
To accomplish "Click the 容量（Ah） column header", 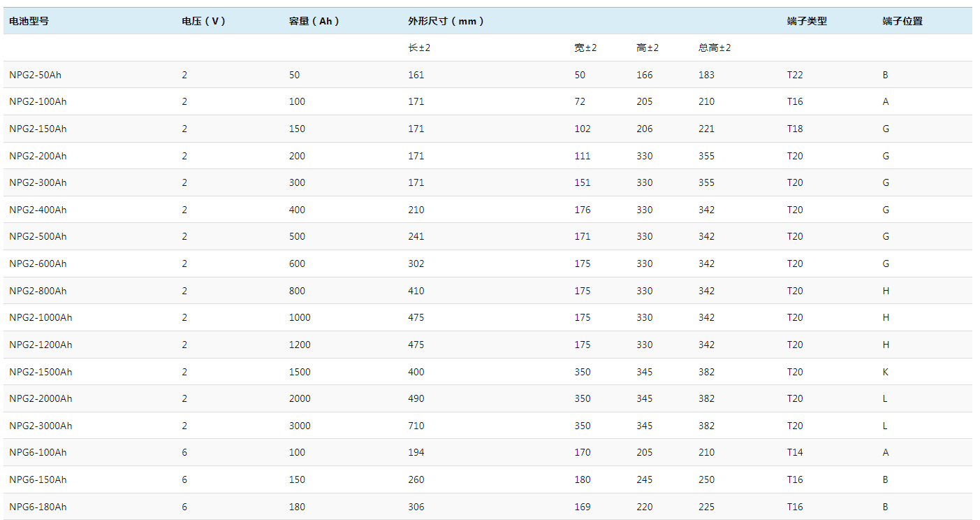I will [314, 21].
